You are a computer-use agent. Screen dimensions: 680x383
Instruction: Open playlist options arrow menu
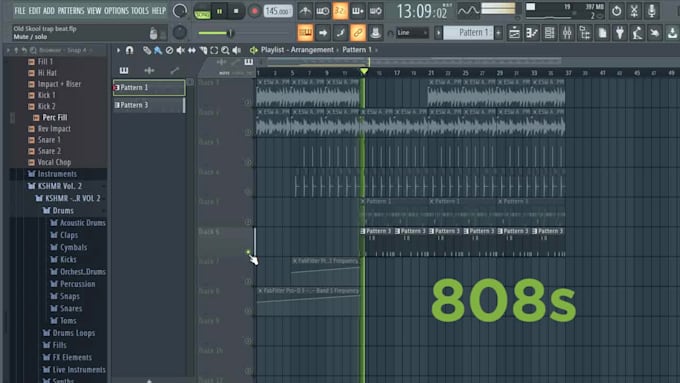[x=118, y=50]
